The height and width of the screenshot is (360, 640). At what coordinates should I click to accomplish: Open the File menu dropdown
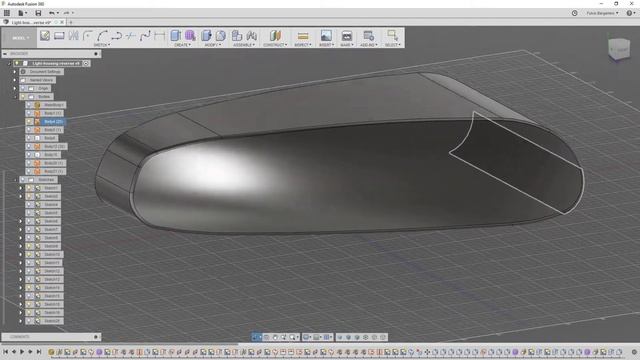[x=22, y=13]
